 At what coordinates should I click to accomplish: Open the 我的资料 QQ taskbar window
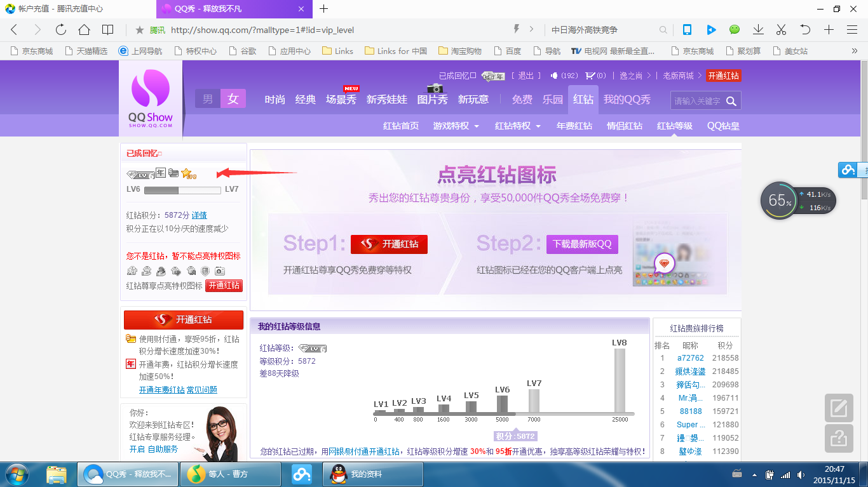(374, 474)
